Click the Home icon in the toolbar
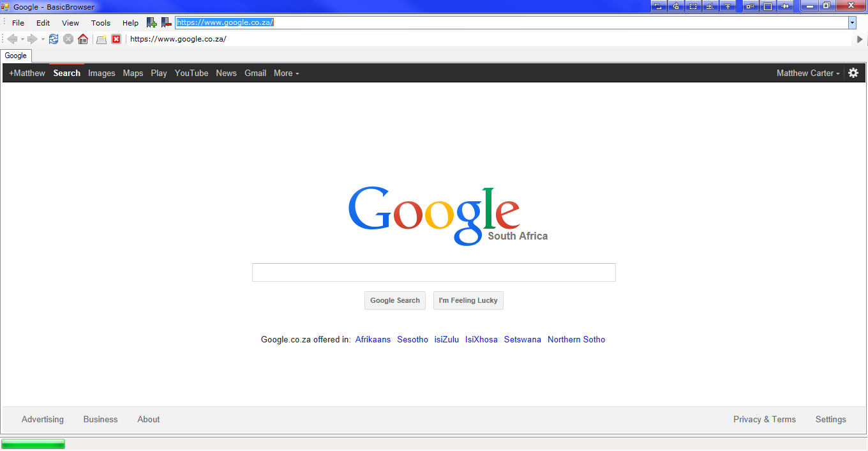 pos(83,39)
